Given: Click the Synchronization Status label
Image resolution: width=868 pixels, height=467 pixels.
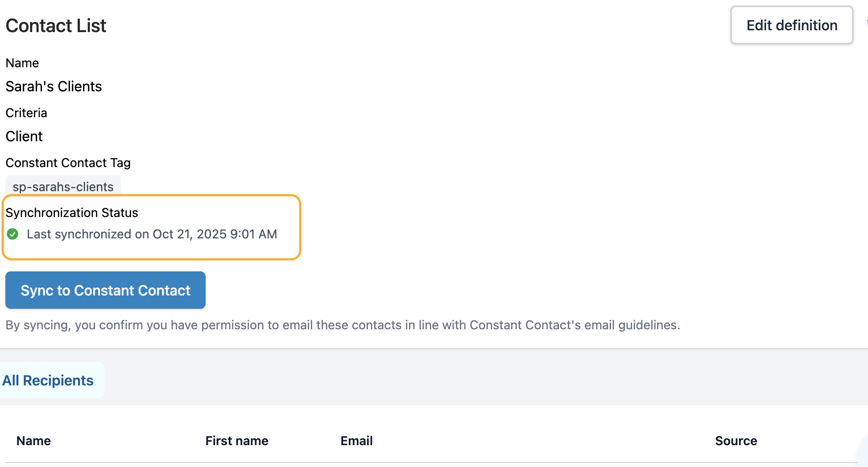Looking at the screenshot, I should tap(72, 213).
